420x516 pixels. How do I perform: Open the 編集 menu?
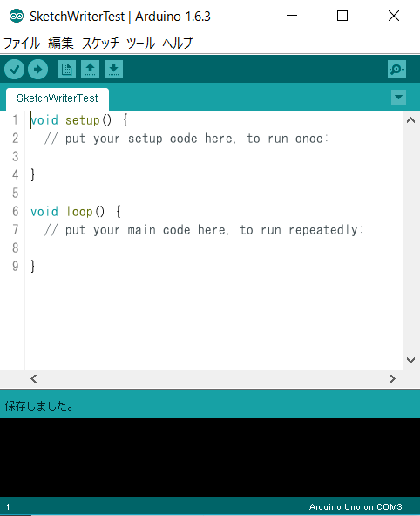pyautogui.click(x=61, y=43)
